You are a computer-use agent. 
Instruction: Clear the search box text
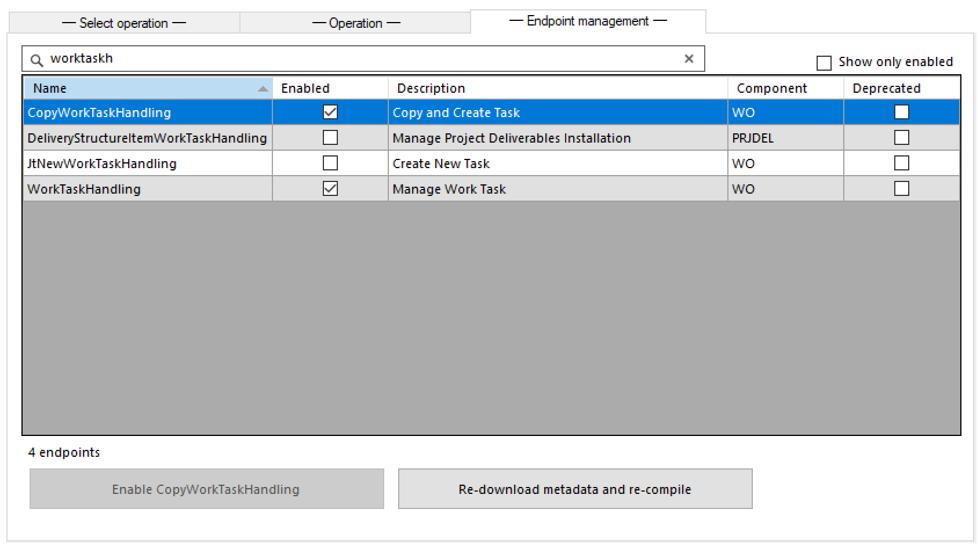tap(688, 59)
